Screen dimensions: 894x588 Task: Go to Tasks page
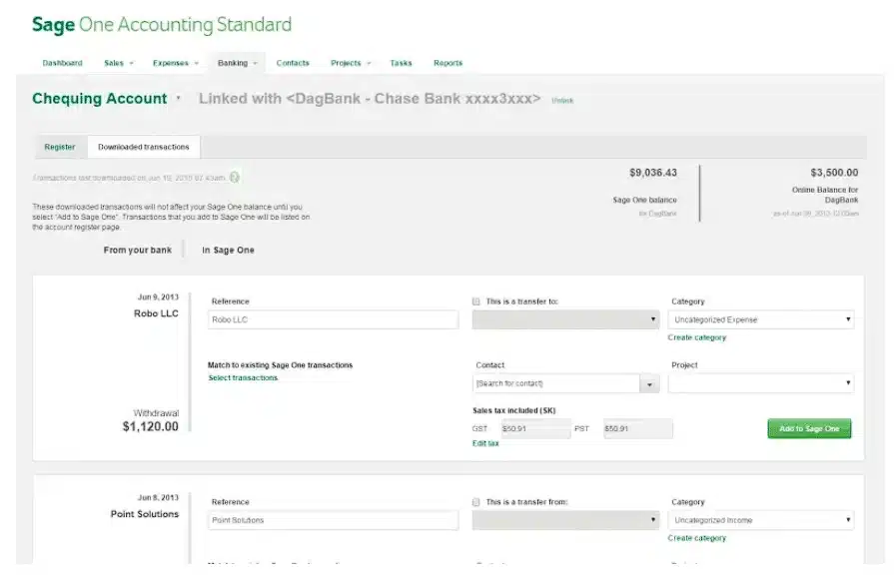(x=401, y=63)
